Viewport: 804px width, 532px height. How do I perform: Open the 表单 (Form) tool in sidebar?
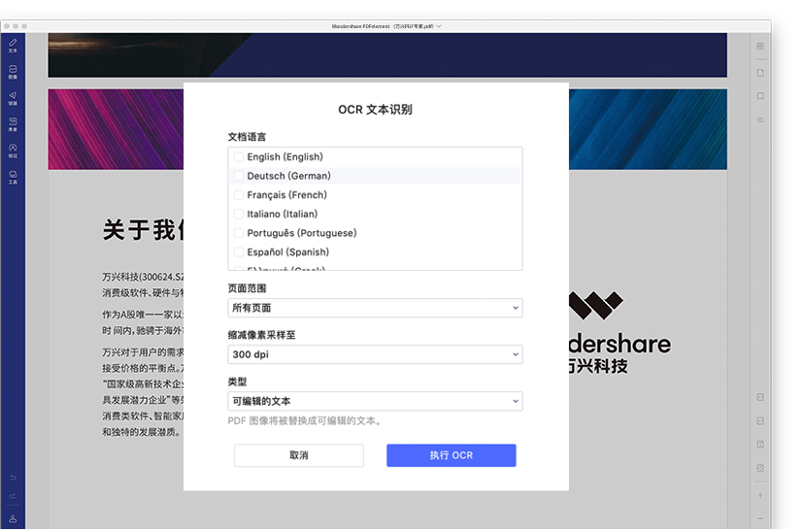tap(13, 124)
